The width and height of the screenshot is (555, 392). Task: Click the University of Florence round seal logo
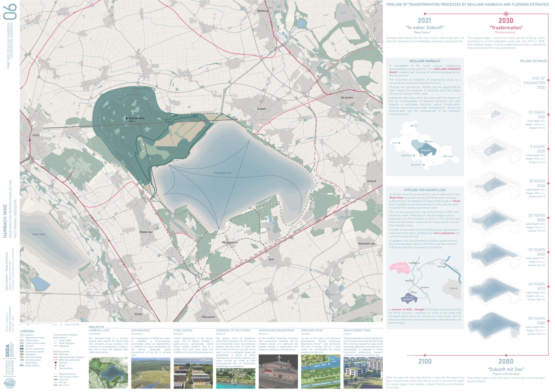tap(10, 384)
